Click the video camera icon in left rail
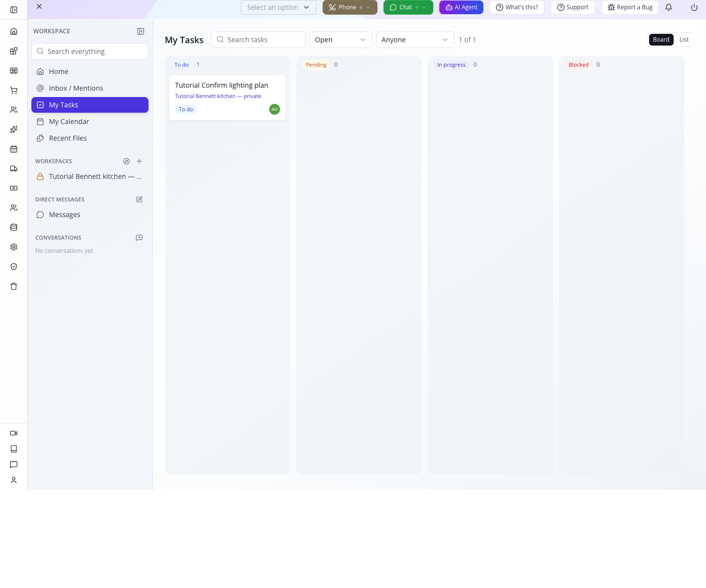Viewport: 706px width, 588px height. click(x=14, y=433)
